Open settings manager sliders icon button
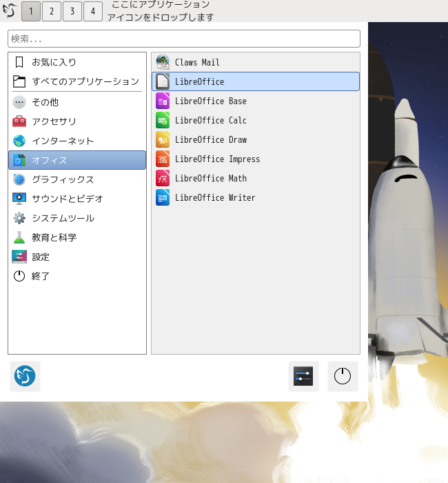448x483 pixels. tap(303, 376)
